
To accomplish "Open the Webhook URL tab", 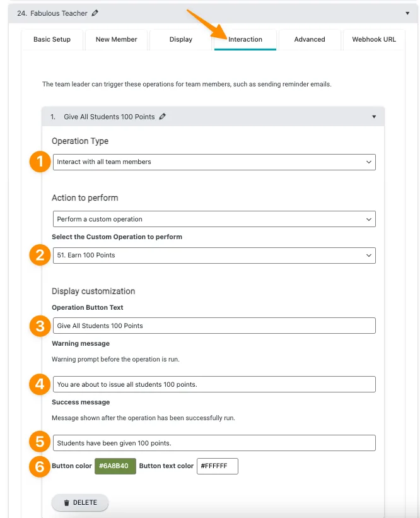I will pyautogui.click(x=374, y=40).
